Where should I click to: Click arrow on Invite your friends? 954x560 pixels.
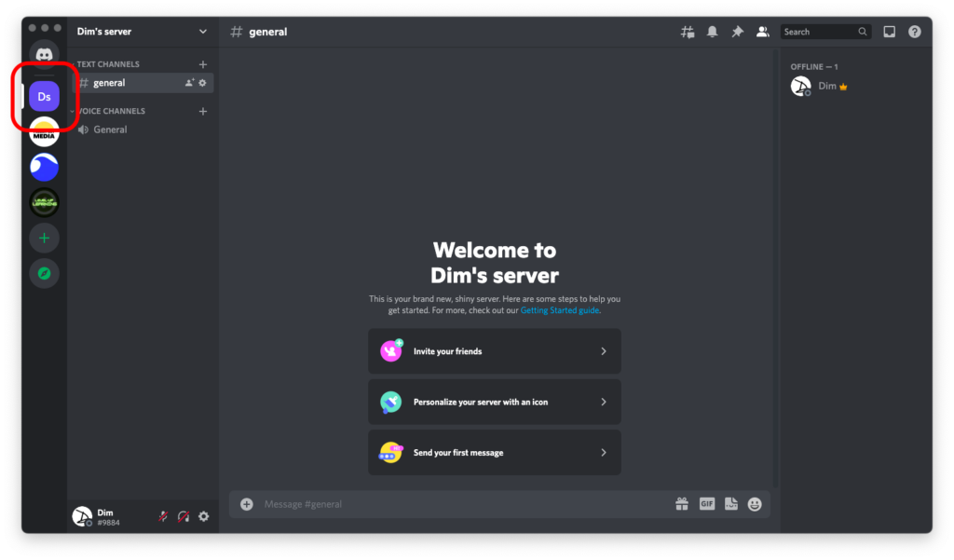604,351
